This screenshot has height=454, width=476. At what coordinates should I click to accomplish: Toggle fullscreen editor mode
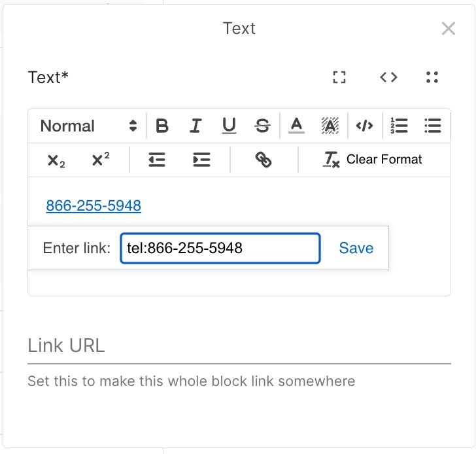(339, 77)
